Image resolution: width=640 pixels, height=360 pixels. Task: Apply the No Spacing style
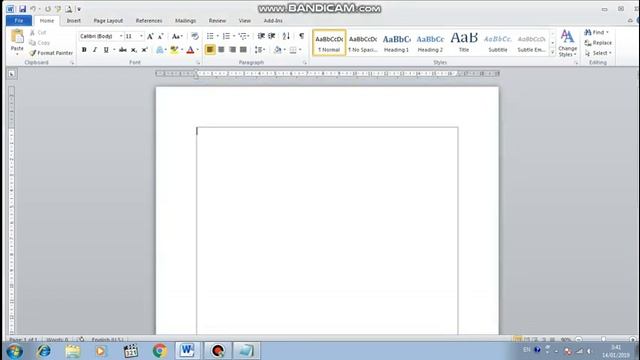click(363, 43)
